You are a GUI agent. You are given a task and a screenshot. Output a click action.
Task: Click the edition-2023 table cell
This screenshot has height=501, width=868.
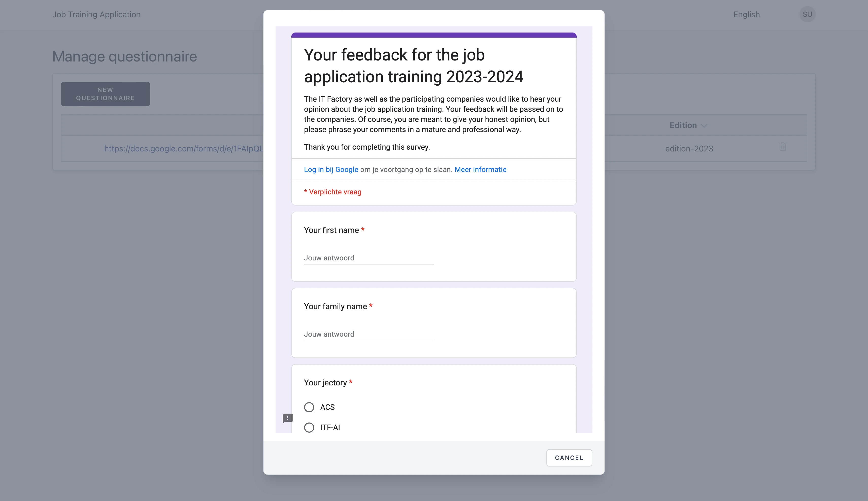coord(689,149)
